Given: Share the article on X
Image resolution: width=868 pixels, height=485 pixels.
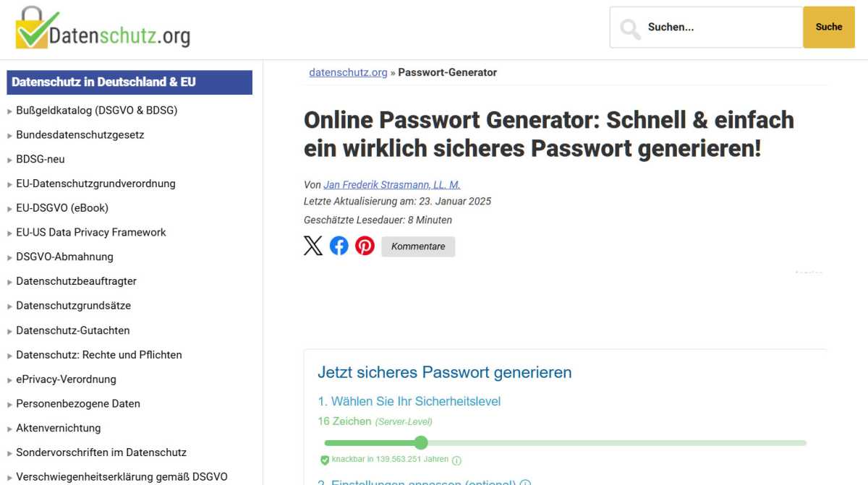Looking at the screenshot, I should (312, 246).
